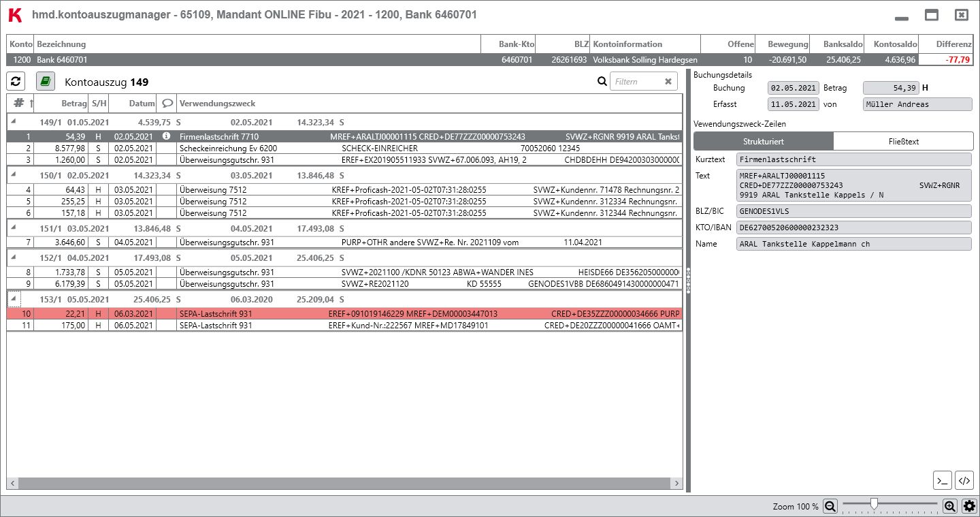The width and height of the screenshot is (980, 517).
Task: Collapse the 149/1 statement group
Action: pos(14,121)
